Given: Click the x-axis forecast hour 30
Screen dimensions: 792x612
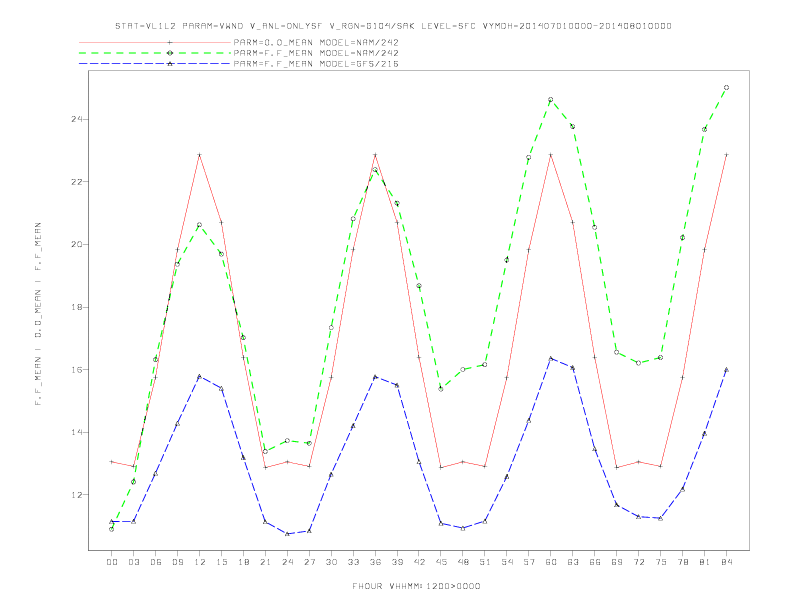Looking at the screenshot, I should 331,562.
